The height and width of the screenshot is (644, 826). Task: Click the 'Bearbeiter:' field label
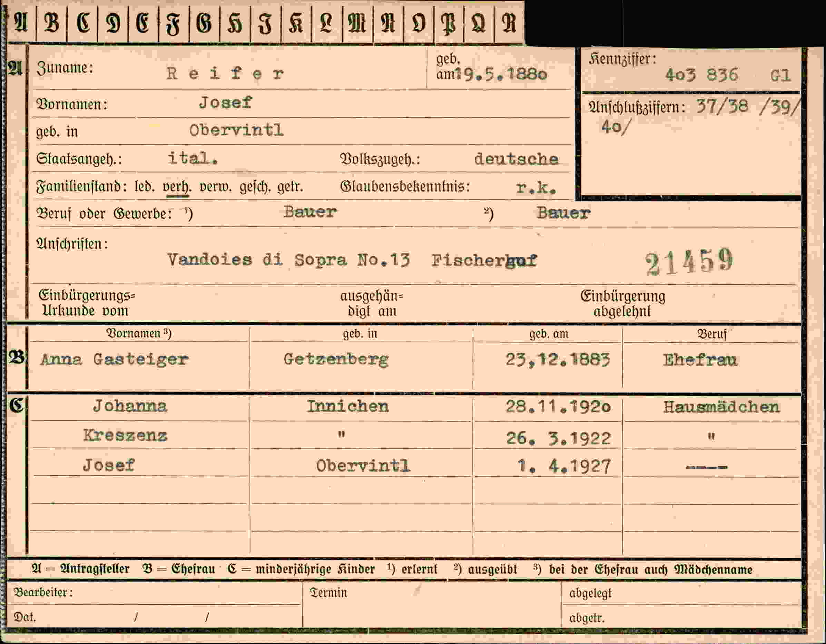tap(43, 592)
